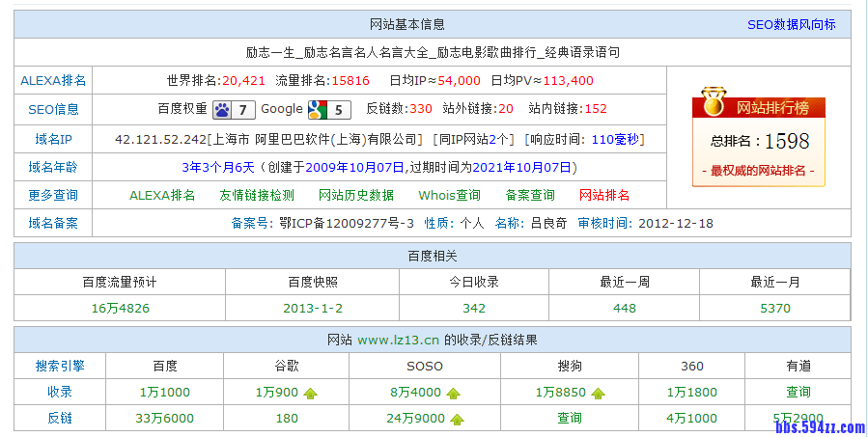The image size is (868, 437).
Task: Click Baidu traffic estimate 16万4826
Action: 120,308
